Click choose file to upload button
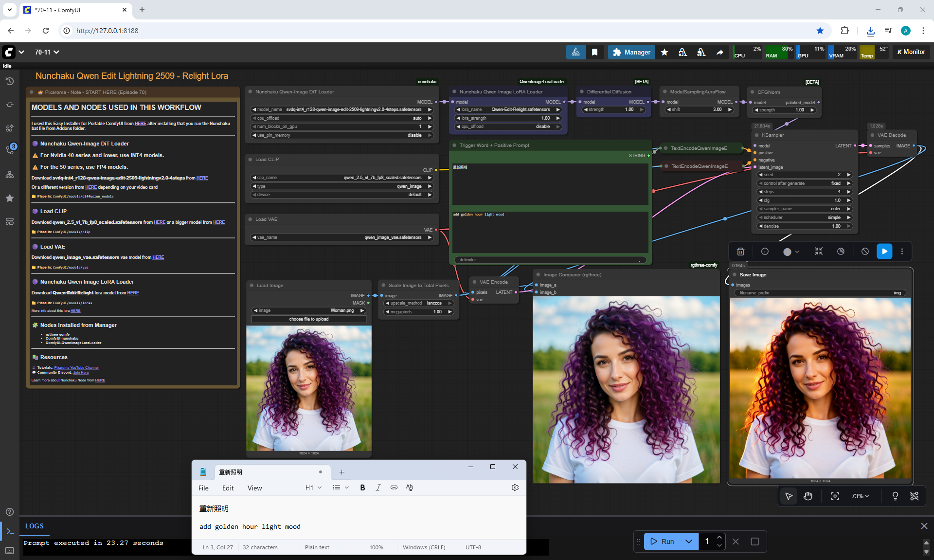 click(x=308, y=319)
